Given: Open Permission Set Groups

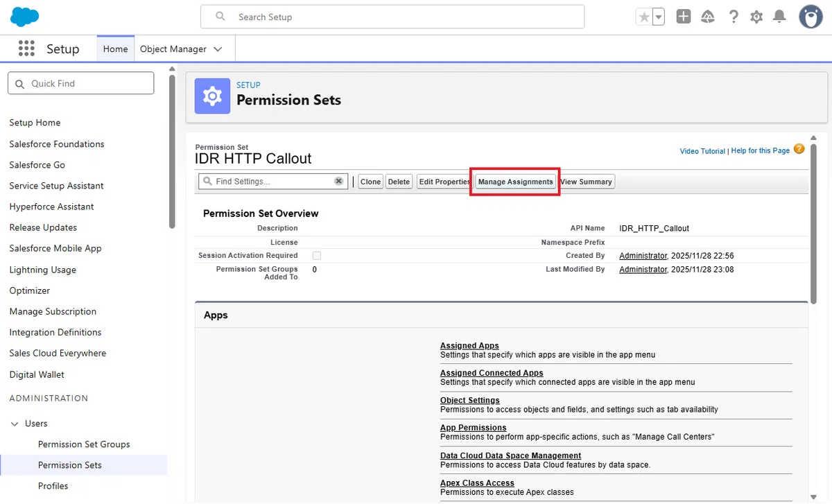Looking at the screenshot, I should pyautogui.click(x=84, y=444).
